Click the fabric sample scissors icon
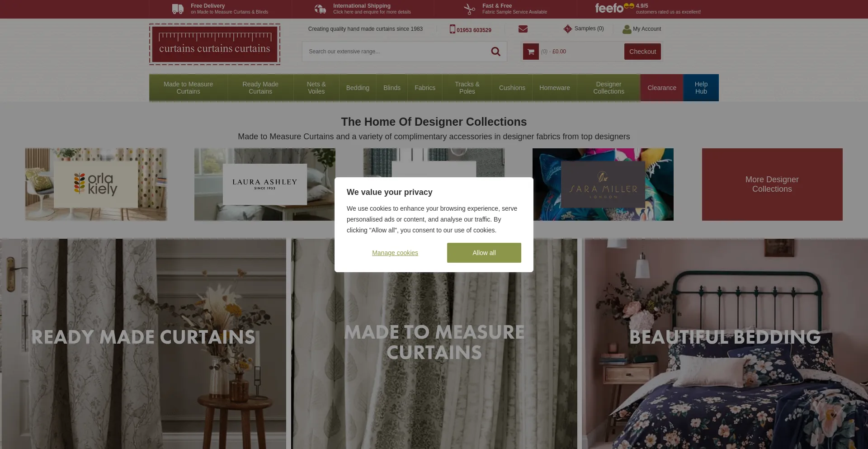Image resolution: width=868 pixels, height=449 pixels. [x=470, y=9]
